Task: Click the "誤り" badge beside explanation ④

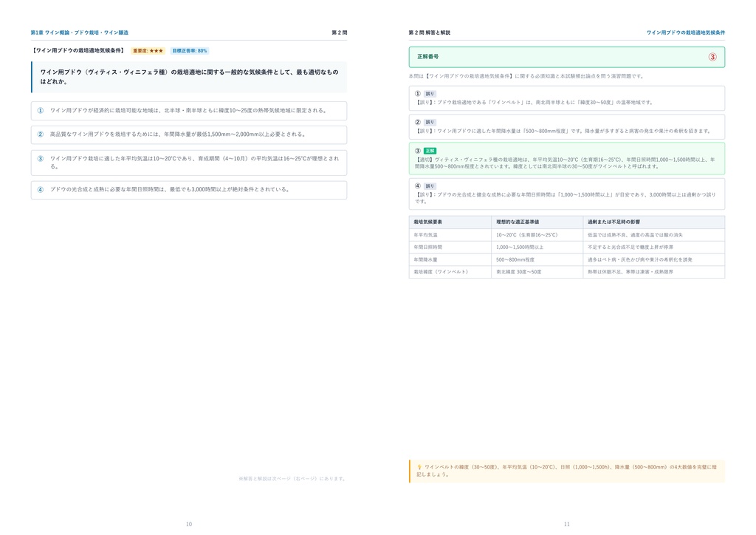Action: [x=430, y=186]
